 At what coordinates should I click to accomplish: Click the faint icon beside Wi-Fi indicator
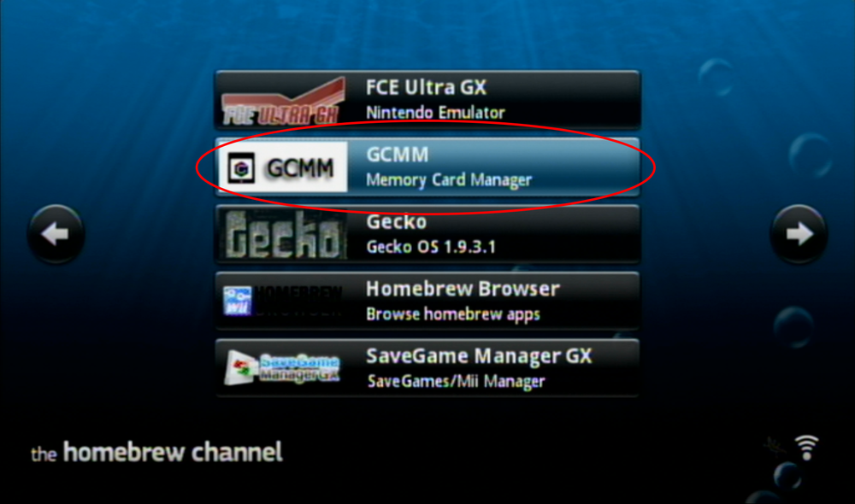pos(775,446)
